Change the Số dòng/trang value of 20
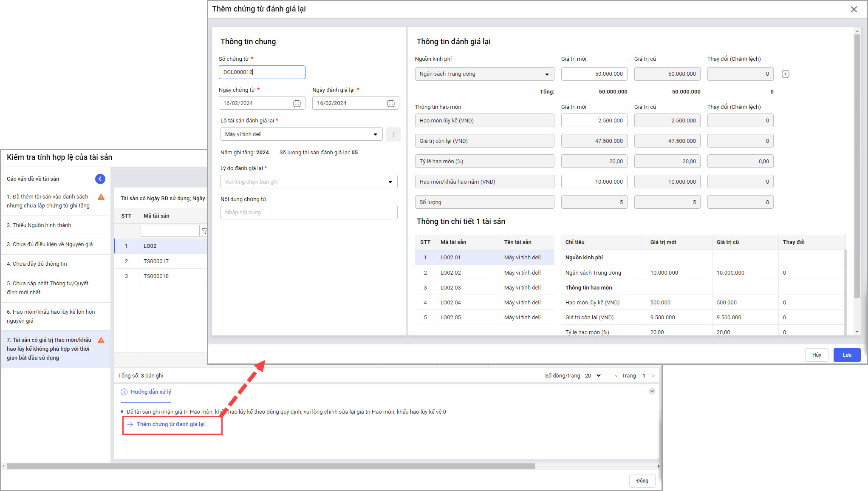The image size is (868, 491). click(x=593, y=375)
